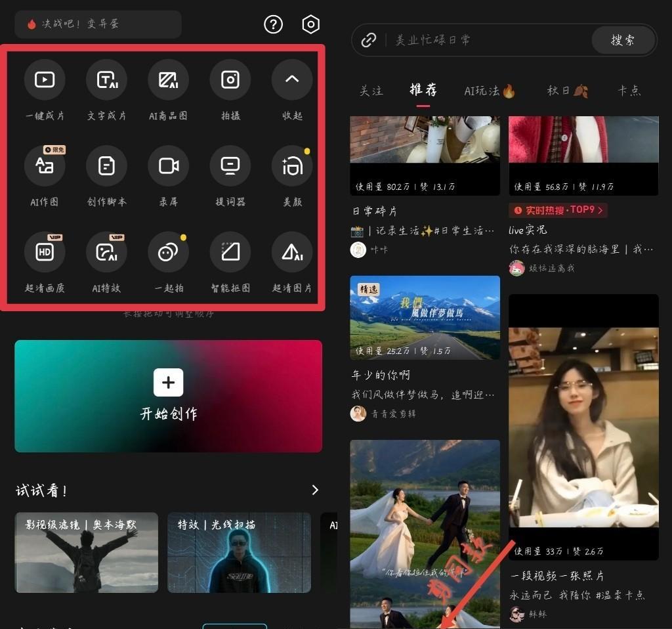The height and width of the screenshot is (629, 672).
Task: Click the 搜索 search button
Action: click(622, 40)
